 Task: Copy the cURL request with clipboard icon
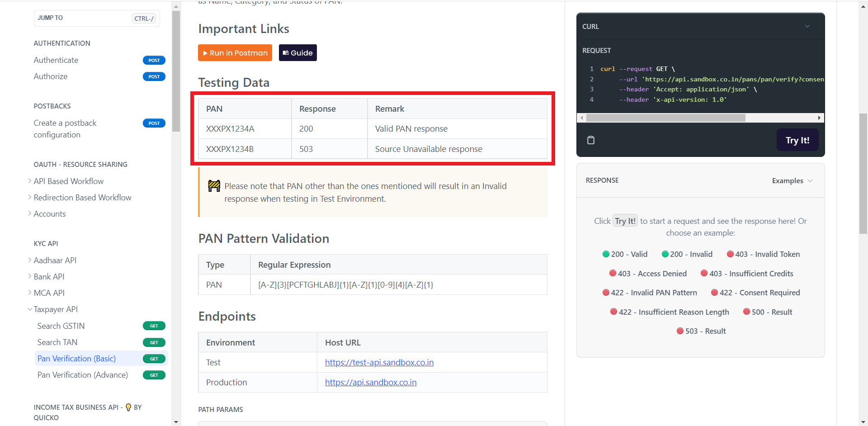click(x=590, y=140)
